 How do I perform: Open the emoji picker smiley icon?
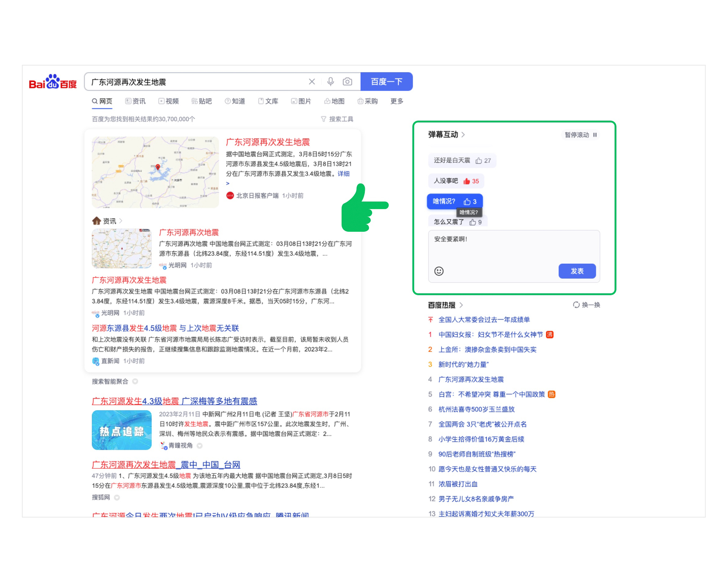coord(439,271)
